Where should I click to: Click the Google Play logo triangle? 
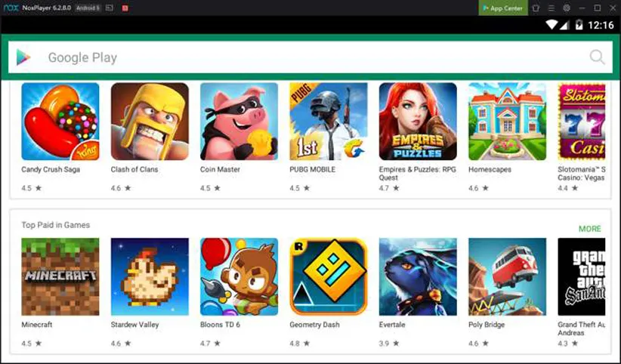pos(23,57)
